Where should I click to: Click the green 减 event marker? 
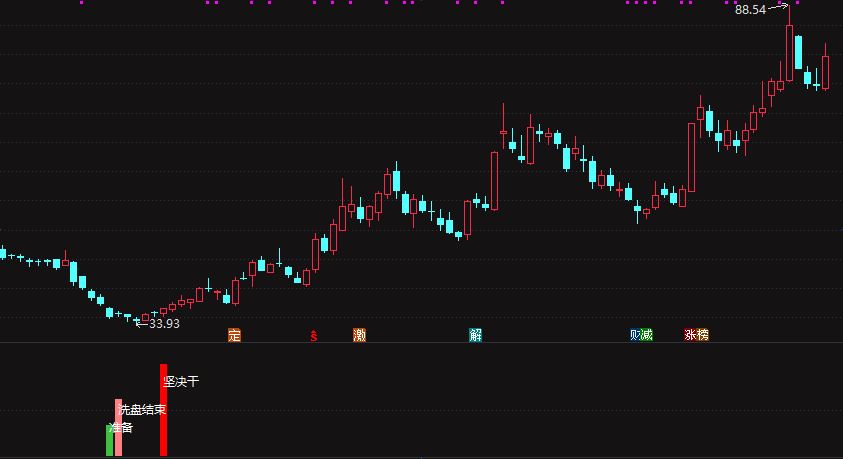647,335
